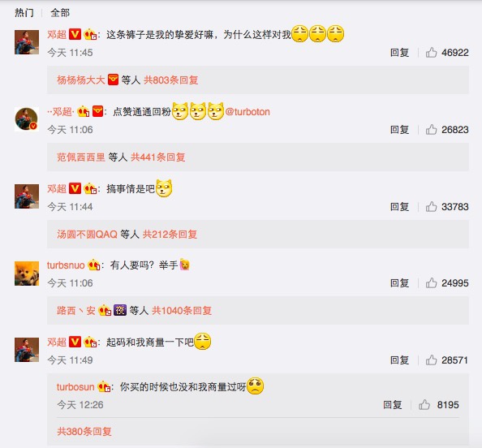Expand 共803条回复 replies
482x448 pixels.
[x=171, y=80]
